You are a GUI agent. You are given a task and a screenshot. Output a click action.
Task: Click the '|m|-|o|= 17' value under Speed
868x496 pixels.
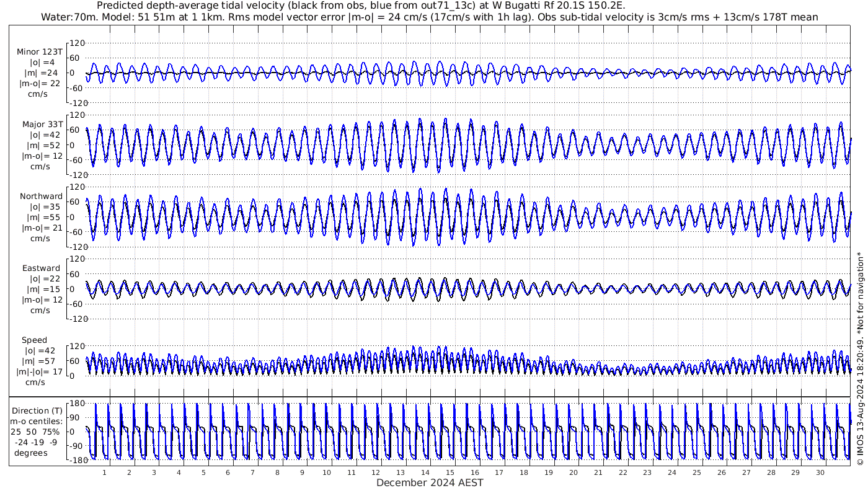(x=40, y=372)
